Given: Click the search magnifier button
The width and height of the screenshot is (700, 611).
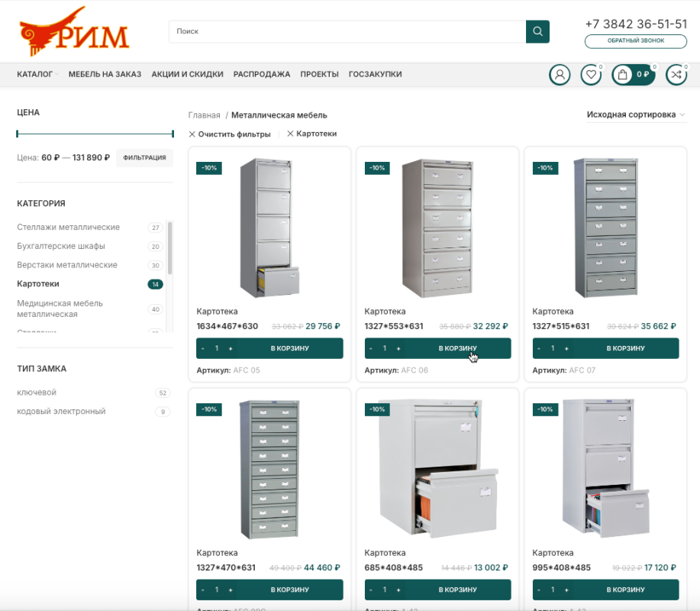Looking at the screenshot, I should (537, 31).
